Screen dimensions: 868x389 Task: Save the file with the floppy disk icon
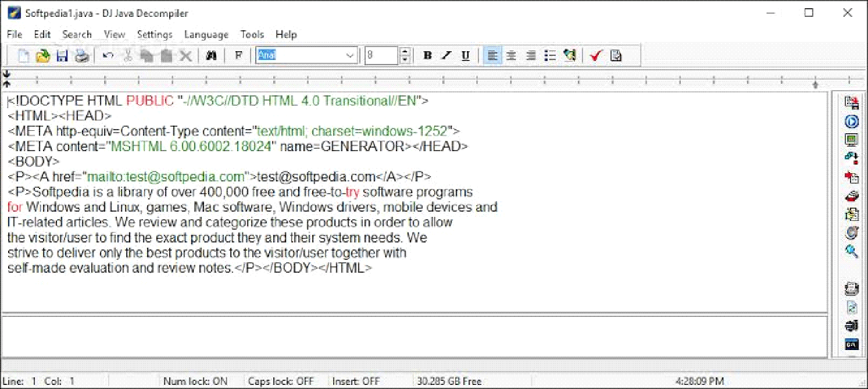point(62,56)
